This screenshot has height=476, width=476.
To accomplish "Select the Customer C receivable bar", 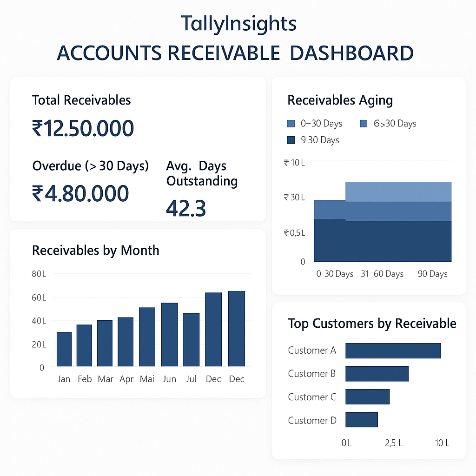I will pos(367,397).
